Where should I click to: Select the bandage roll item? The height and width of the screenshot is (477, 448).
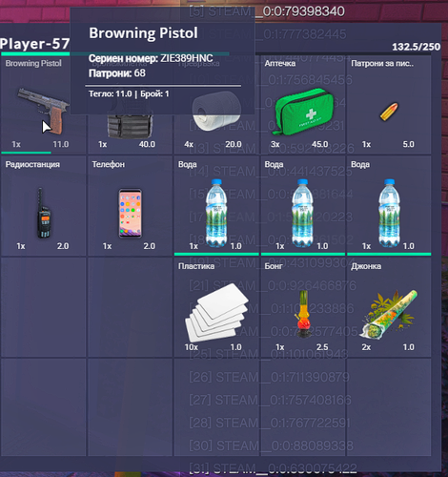[216, 112]
